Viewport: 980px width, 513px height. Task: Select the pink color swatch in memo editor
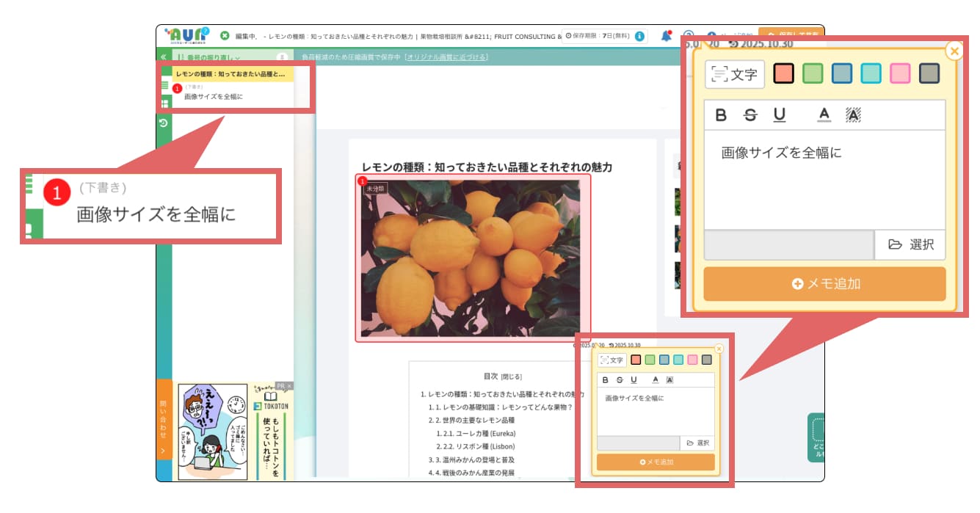(899, 74)
